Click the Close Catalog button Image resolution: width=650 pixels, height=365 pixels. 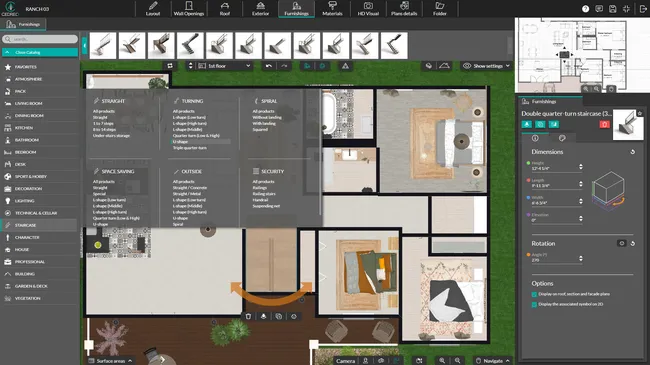point(40,52)
